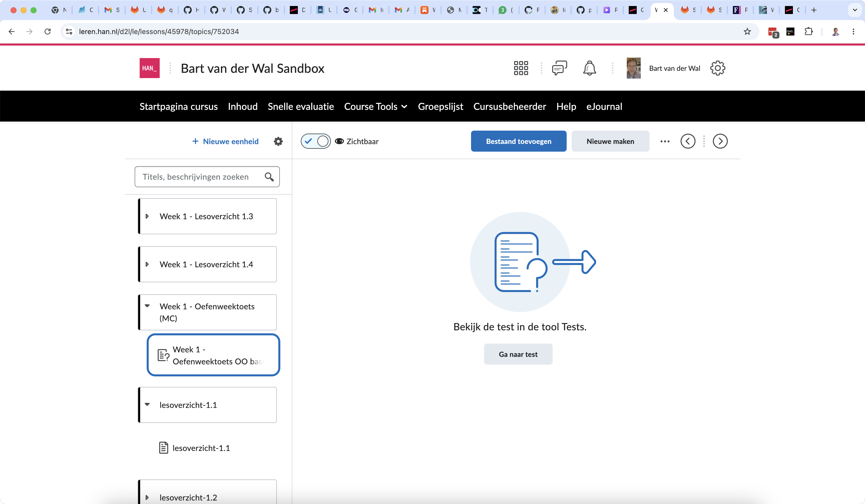The image size is (865, 504).
Task: Open Chrome's three-dot menu
Action: coord(853,32)
